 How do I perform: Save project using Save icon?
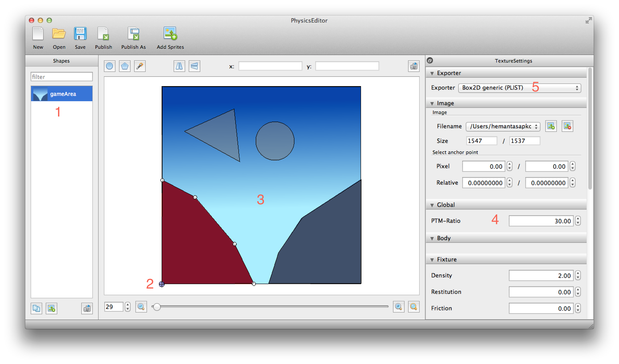pyautogui.click(x=80, y=34)
